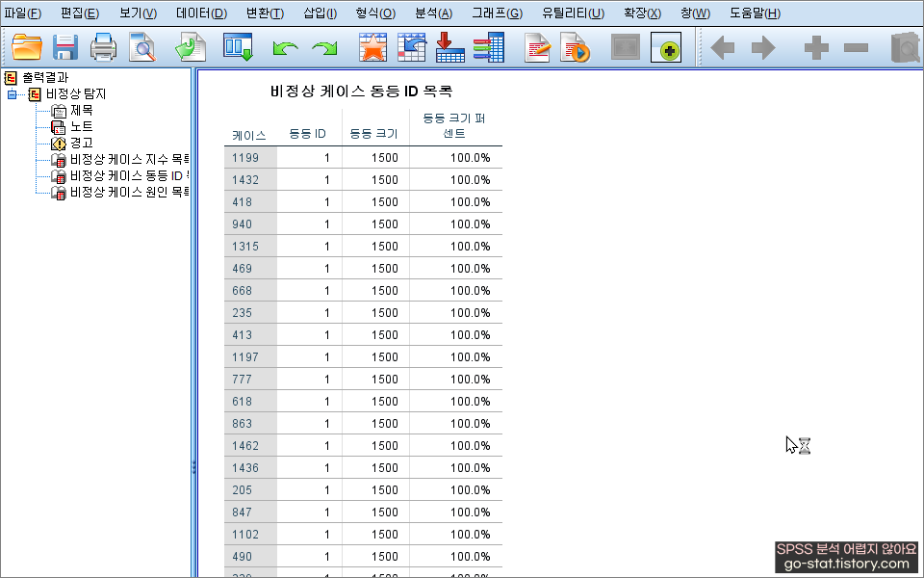Click the gray right arrow demote icon

[763, 48]
